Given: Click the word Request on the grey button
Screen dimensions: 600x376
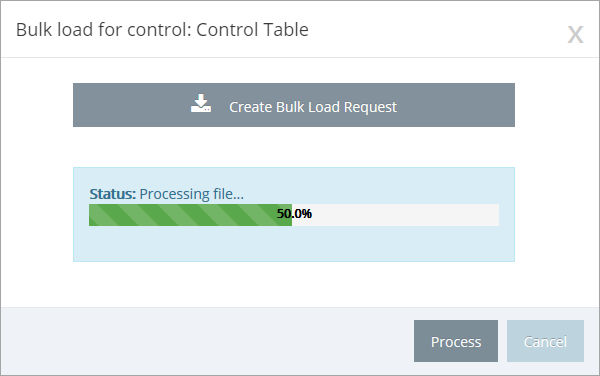Looking at the screenshot, I should click(x=370, y=107).
